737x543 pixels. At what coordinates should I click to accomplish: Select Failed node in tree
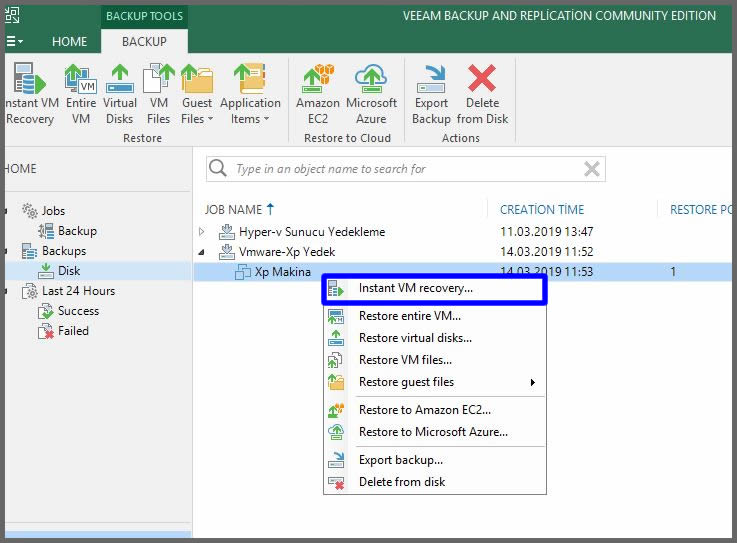73,331
